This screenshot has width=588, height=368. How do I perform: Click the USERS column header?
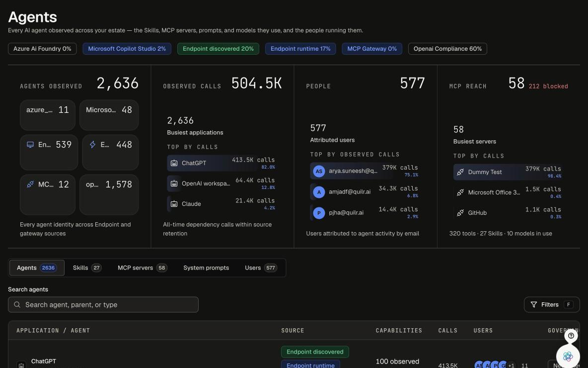[483, 330]
